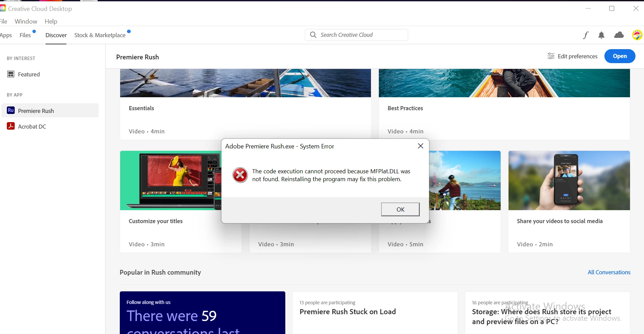
Task: Click the Acrobat DC icon in sidebar
Action: pos(11,126)
